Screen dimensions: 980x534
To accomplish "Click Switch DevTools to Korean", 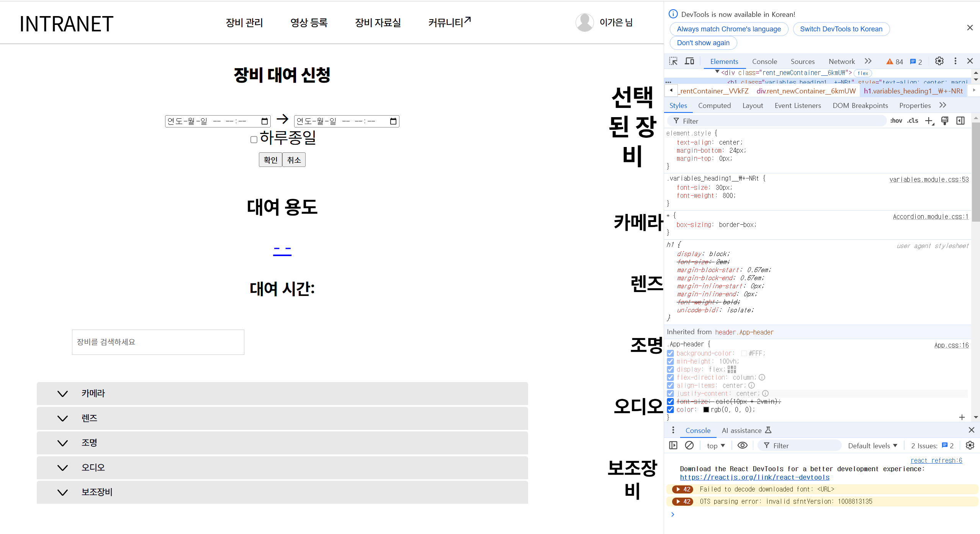I will coord(841,29).
